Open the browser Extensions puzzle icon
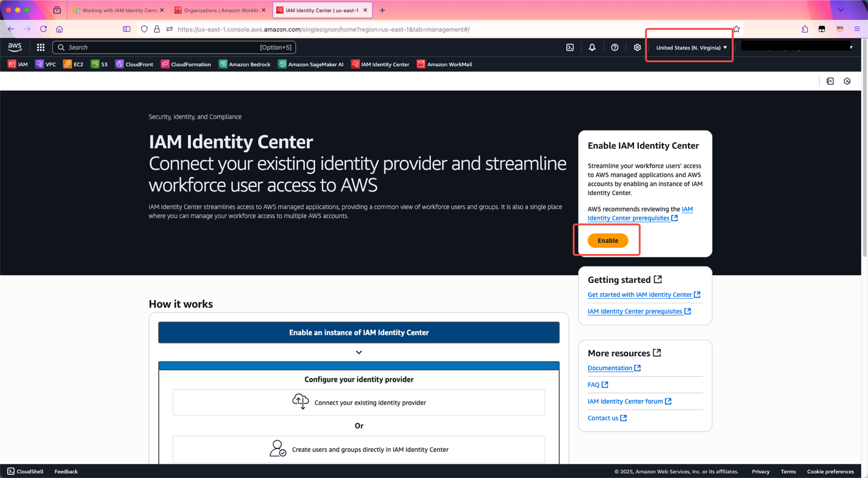The height and width of the screenshot is (478, 868). coord(804,29)
